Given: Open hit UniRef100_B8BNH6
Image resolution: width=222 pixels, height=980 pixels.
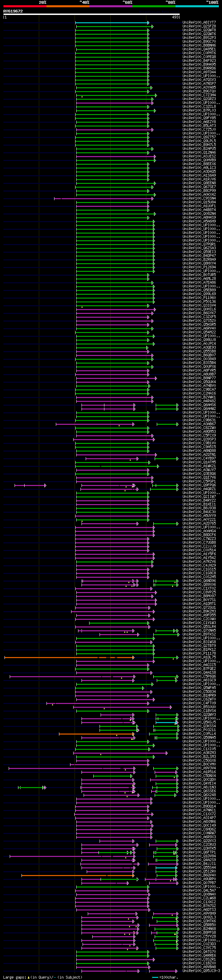Looking at the screenshot, I should point(199,45).
